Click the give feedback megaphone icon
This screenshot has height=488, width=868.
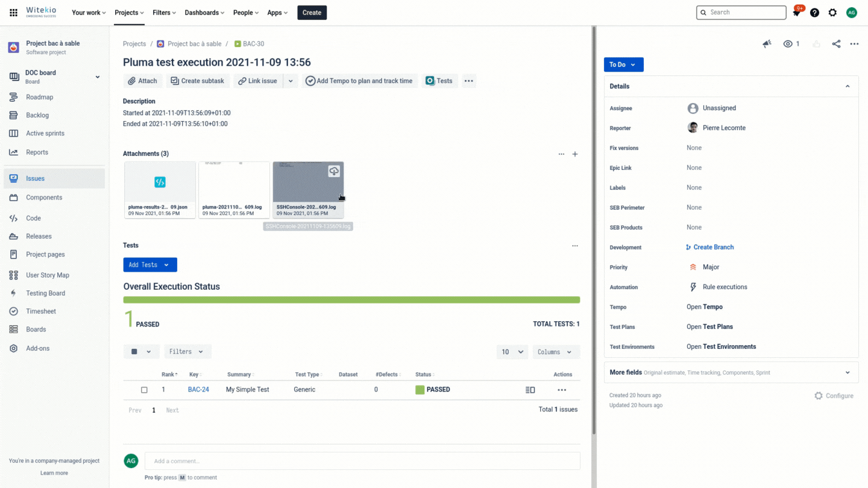click(767, 44)
